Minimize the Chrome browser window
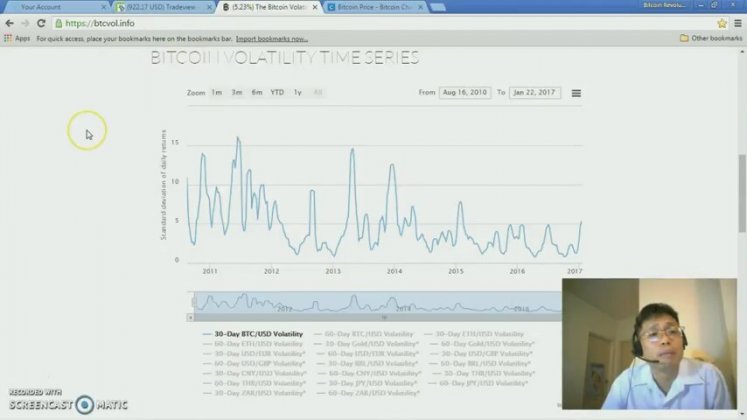 click(701, 5)
